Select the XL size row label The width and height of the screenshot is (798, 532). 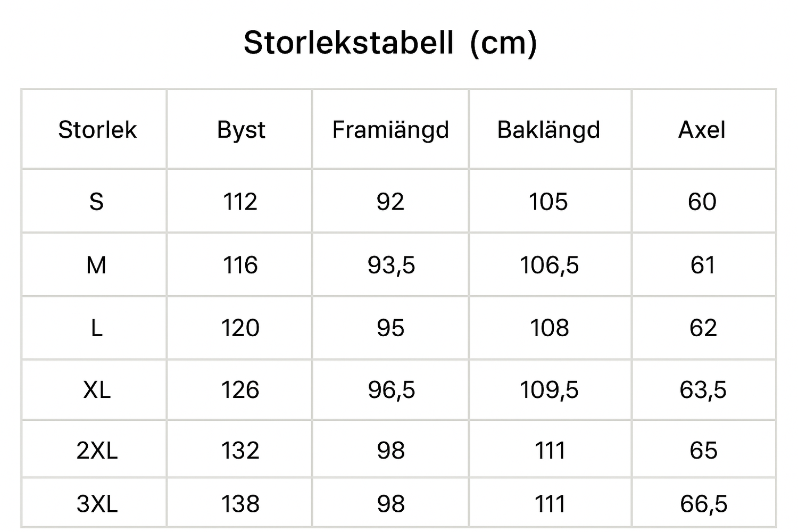click(97, 390)
